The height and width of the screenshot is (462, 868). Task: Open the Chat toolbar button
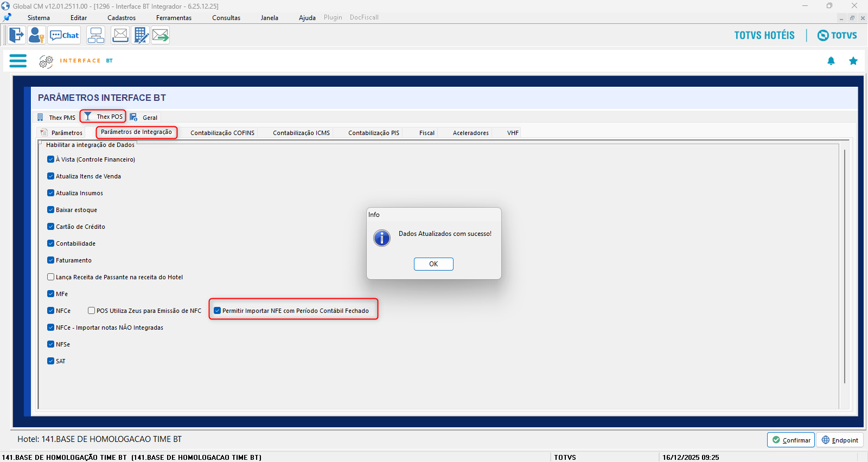click(64, 35)
